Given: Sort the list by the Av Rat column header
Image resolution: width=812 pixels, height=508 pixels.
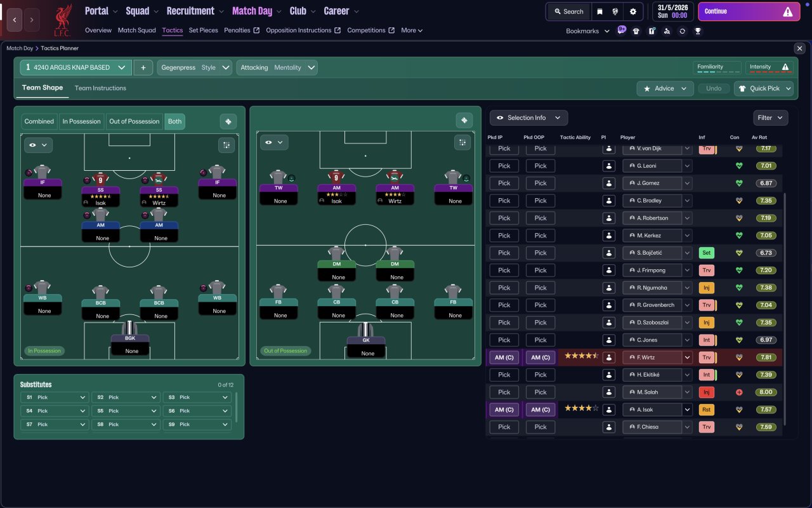Looking at the screenshot, I should click(x=759, y=137).
